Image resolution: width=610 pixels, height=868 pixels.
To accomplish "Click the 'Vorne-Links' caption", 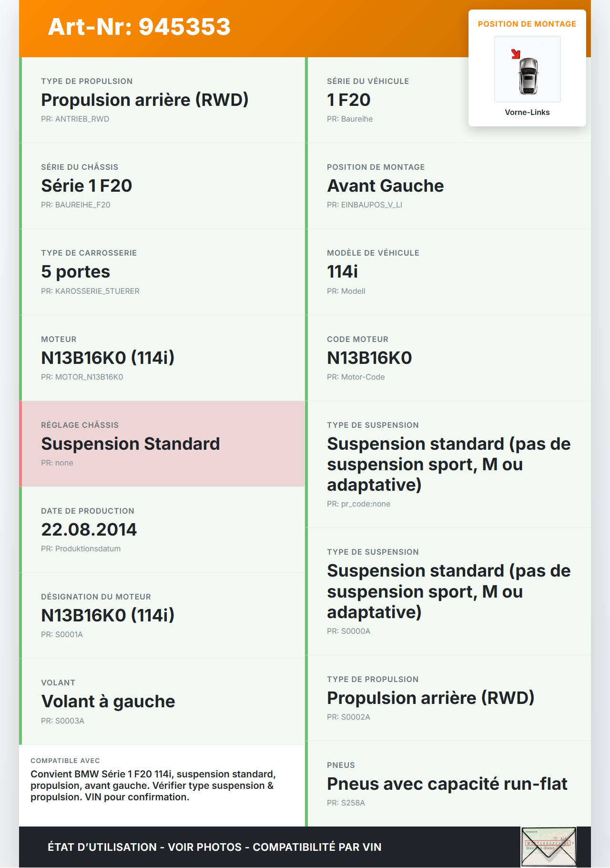I will (x=527, y=112).
